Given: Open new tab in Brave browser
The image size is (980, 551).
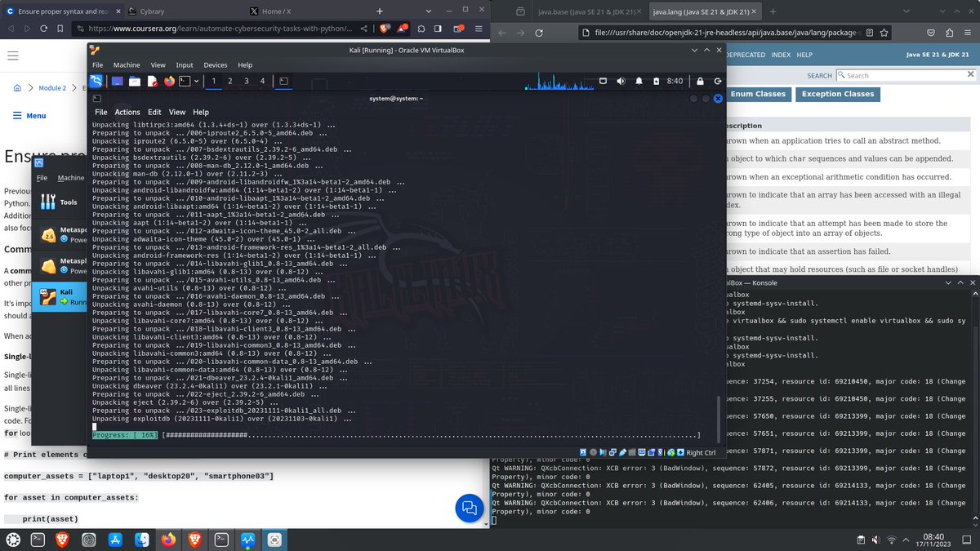Looking at the screenshot, I should coord(380,11).
